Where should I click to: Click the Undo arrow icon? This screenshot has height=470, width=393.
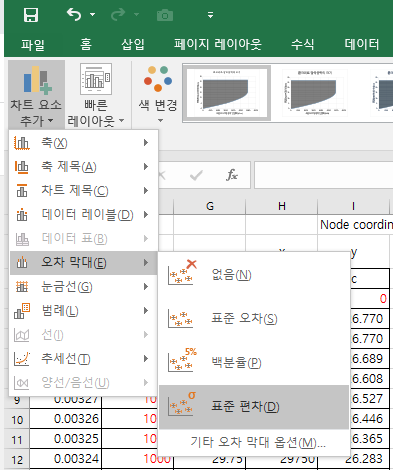[x=74, y=15]
